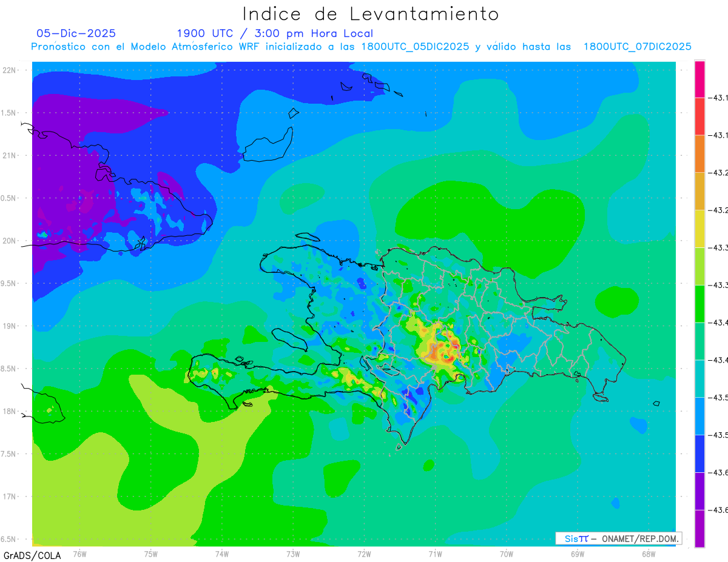Click '1900 UTC / 3:00 pm Hora Local'
Screen dimensions: 728x562
[x=275, y=34]
